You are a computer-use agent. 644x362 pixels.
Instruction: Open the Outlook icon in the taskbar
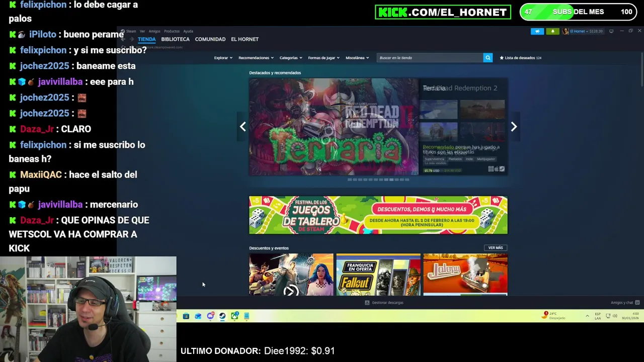pos(198,316)
